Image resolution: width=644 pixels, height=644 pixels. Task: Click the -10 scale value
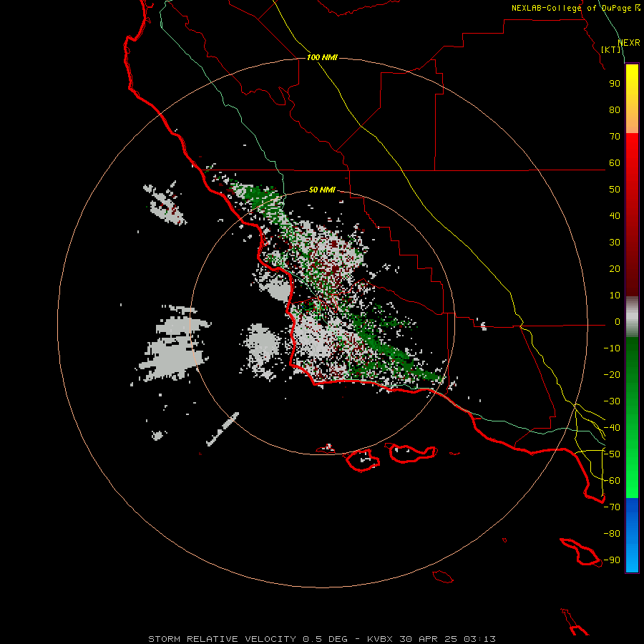(x=612, y=348)
